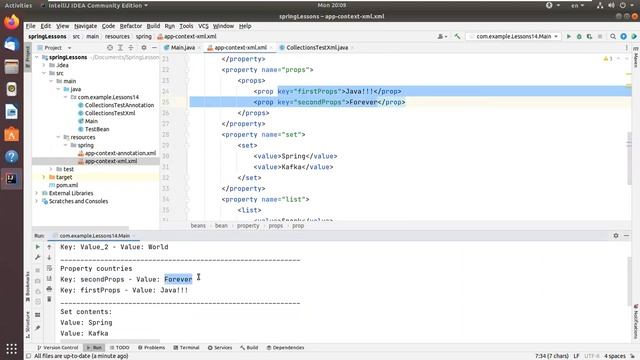The height and width of the screenshot is (360, 640).
Task: Open Ubuntu Software from the dock
Action: click(11, 134)
